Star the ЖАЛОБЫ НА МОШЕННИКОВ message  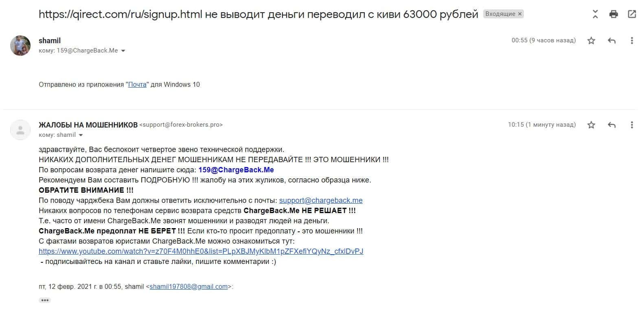[591, 125]
